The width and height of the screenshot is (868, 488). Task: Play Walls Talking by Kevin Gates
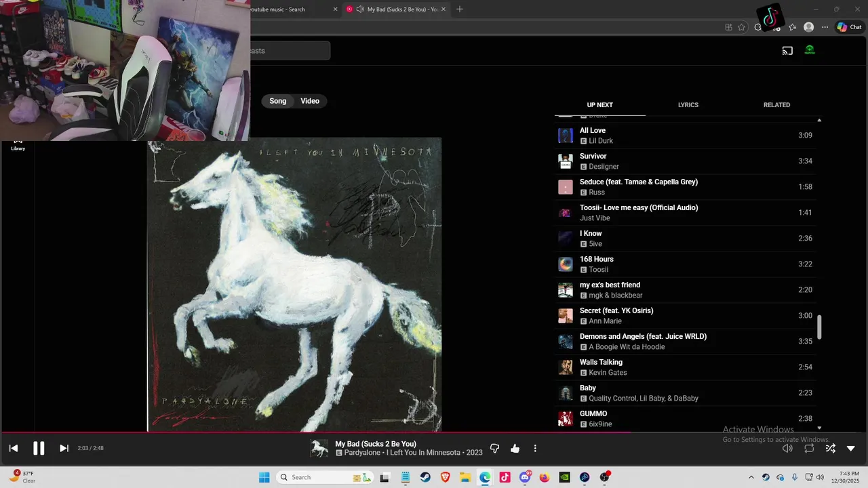click(x=685, y=367)
